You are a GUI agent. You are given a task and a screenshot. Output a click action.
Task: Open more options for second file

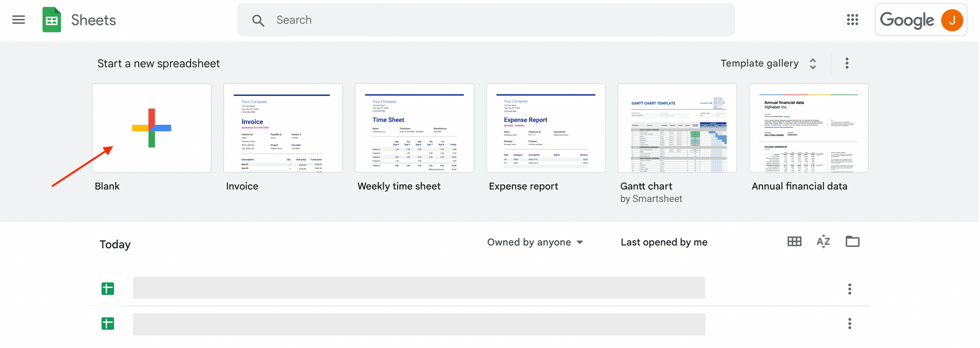850,324
